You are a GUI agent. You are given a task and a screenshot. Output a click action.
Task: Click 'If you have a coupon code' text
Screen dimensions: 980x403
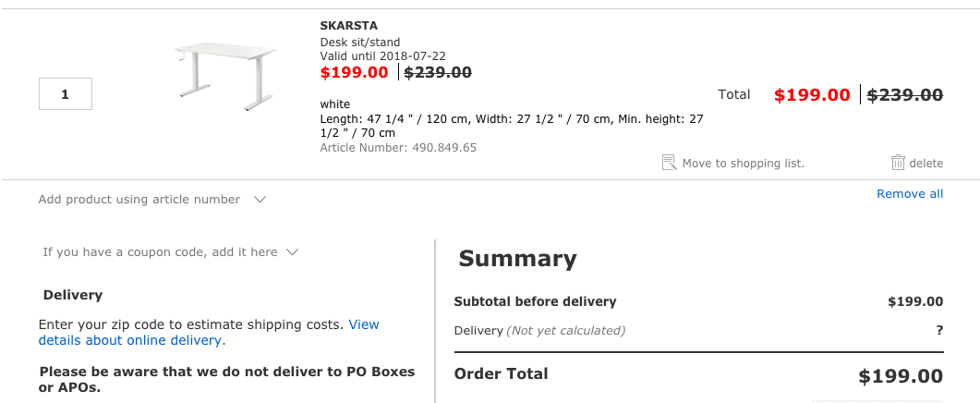(x=160, y=252)
